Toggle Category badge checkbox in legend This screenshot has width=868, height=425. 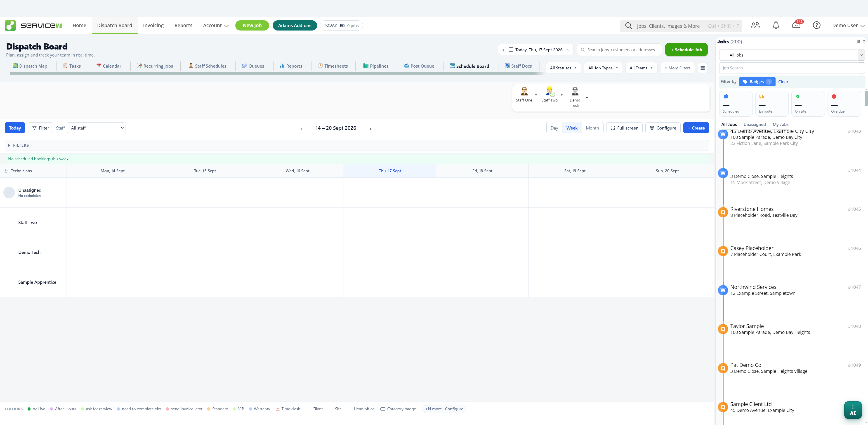click(383, 409)
